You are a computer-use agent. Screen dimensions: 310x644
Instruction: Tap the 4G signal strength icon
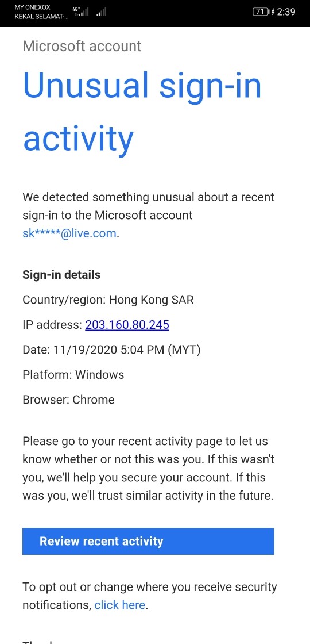coord(80,11)
